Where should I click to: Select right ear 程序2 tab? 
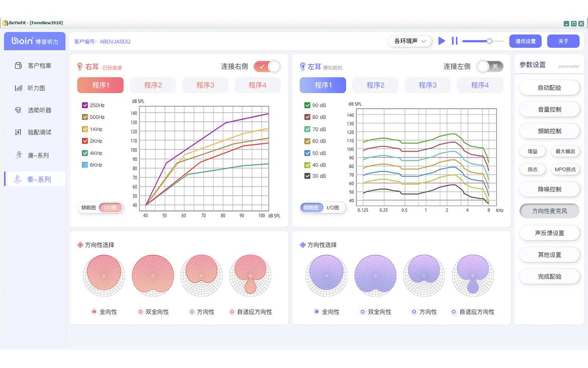click(153, 85)
